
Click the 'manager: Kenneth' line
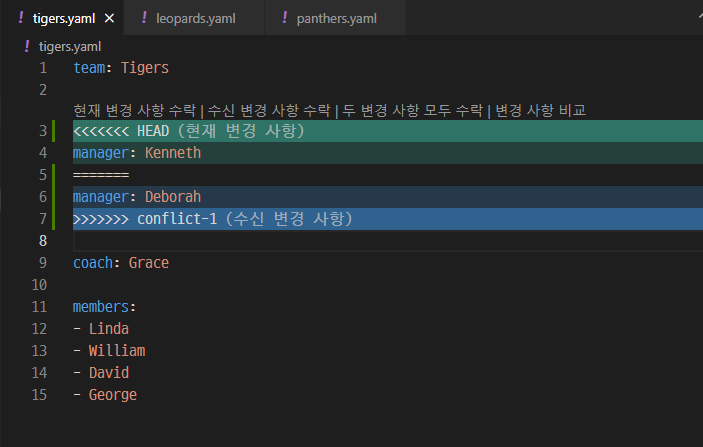[x=388, y=153]
